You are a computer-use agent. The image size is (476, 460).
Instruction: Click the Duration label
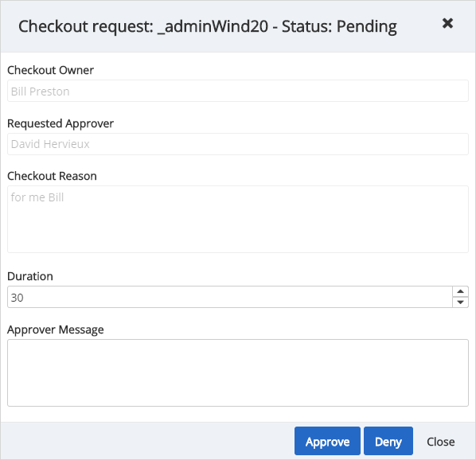(x=30, y=276)
